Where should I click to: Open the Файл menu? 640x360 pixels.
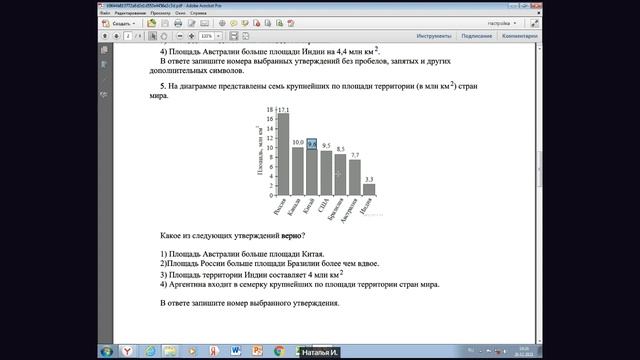click(x=105, y=13)
